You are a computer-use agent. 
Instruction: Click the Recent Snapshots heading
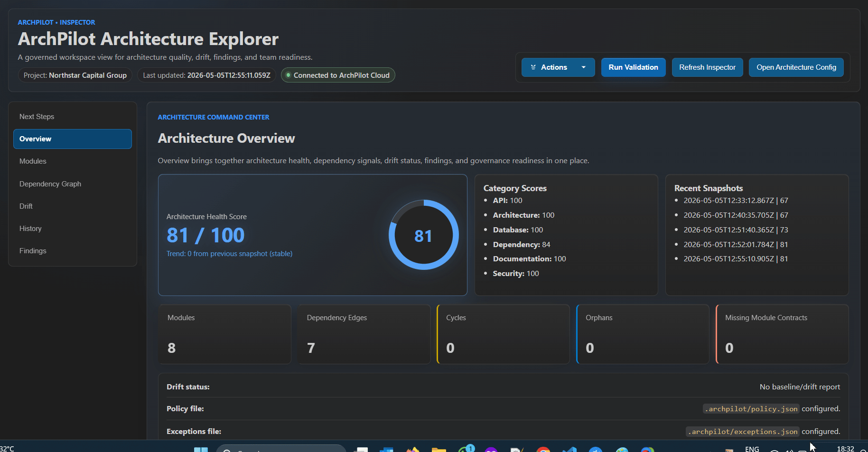tap(709, 188)
